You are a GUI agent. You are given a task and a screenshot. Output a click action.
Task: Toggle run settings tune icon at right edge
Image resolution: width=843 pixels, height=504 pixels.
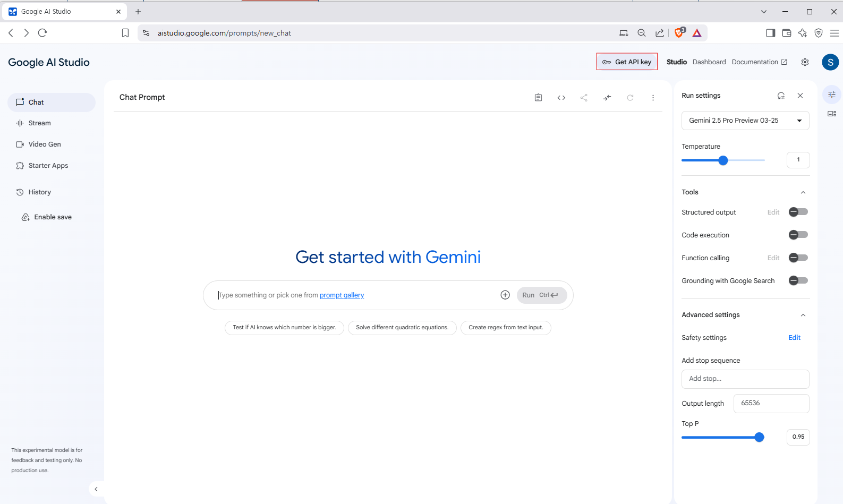[832, 95]
